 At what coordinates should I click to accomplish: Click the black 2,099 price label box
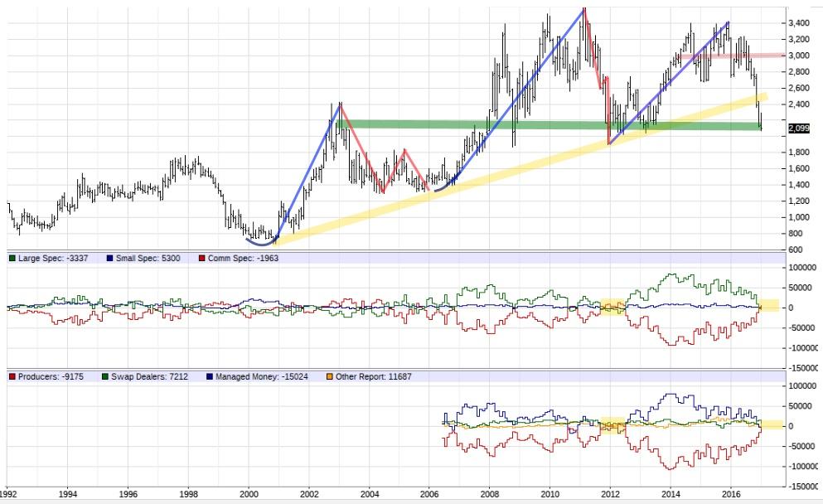coord(798,129)
